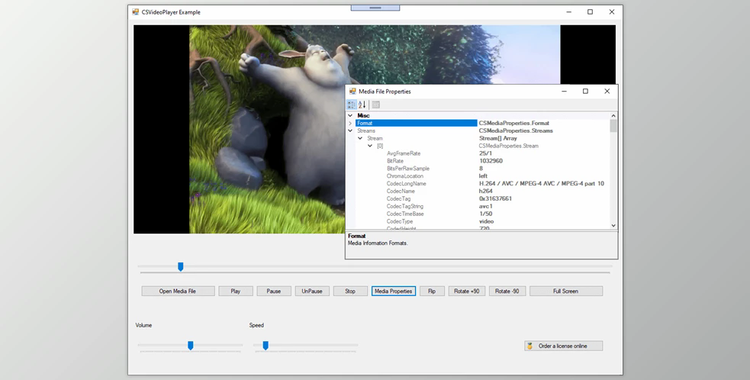Close the Media File Properties window
The width and height of the screenshot is (750, 380).
click(x=607, y=91)
